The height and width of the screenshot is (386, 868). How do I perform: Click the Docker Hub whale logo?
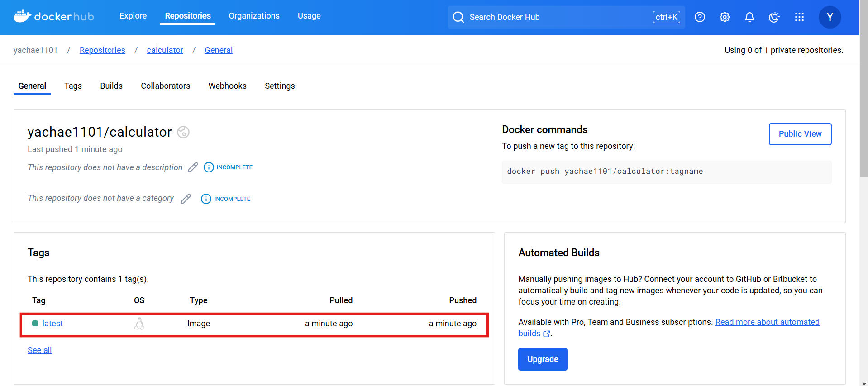tap(54, 17)
